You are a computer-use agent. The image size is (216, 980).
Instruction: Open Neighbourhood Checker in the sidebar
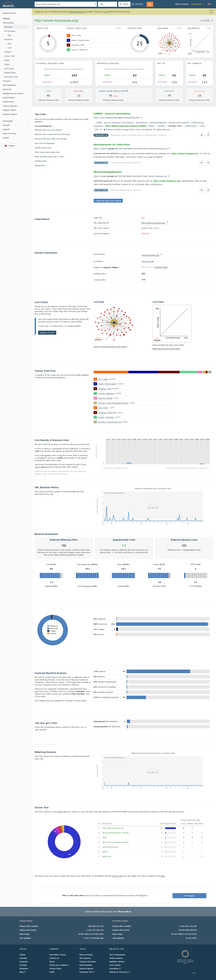point(13,94)
